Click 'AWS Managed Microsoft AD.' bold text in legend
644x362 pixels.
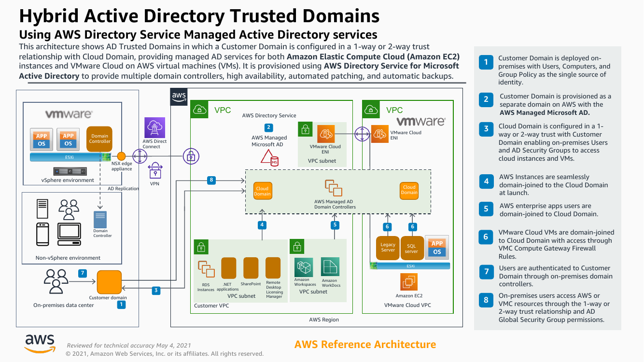click(x=545, y=112)
